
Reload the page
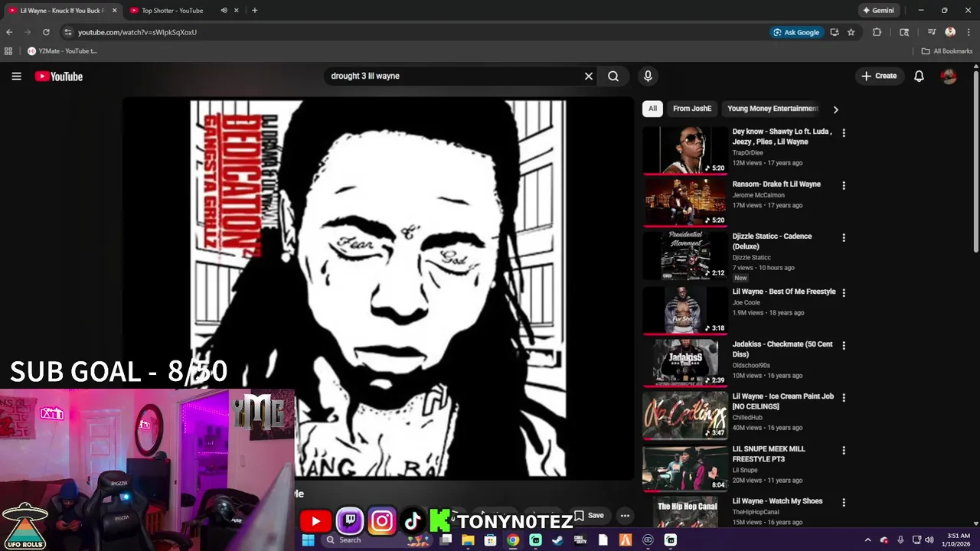point(46,32)
